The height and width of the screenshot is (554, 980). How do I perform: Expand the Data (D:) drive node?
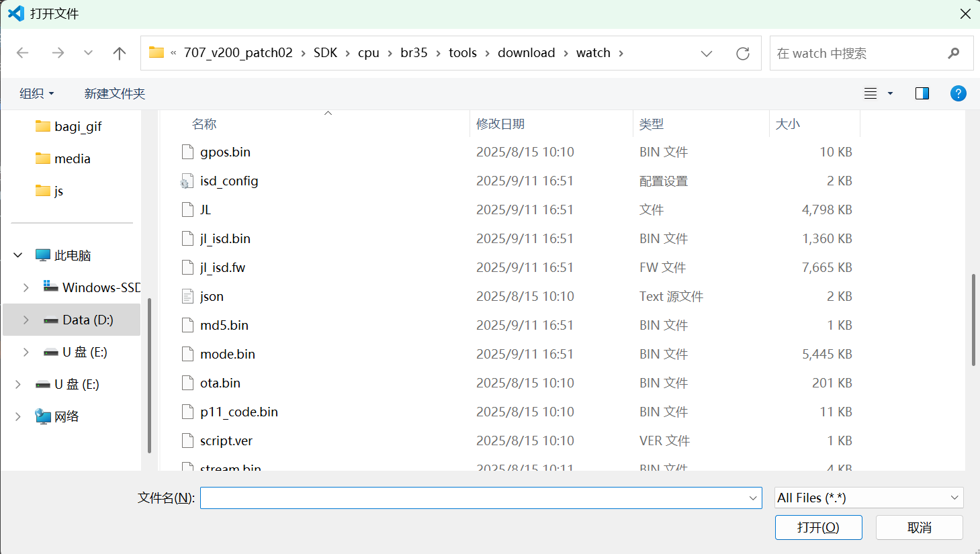pyautogui.click(x=26, y=320)
